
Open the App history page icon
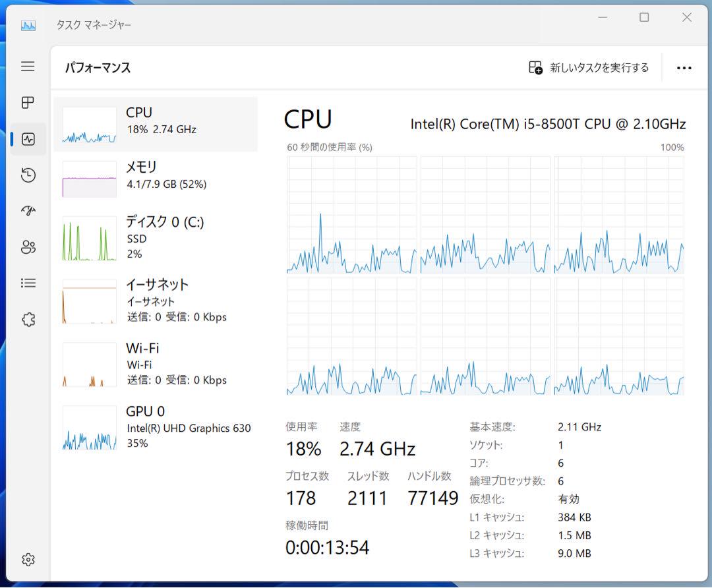[x=28, y=175]
